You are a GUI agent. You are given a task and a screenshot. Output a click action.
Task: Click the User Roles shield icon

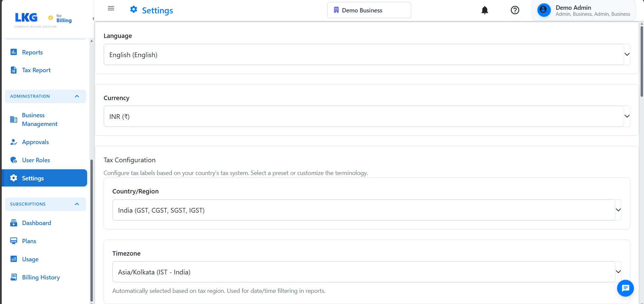click(14, 160)
